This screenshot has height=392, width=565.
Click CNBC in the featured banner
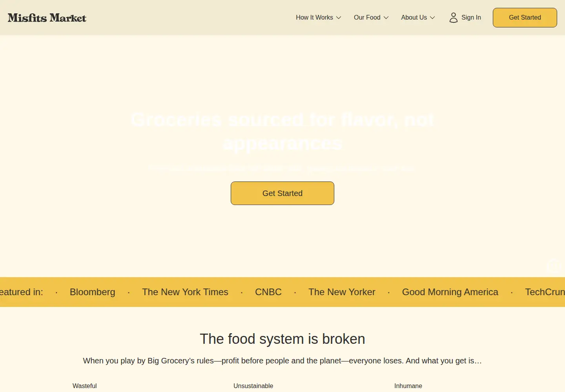pyautogui.click(x=268, y=292)
